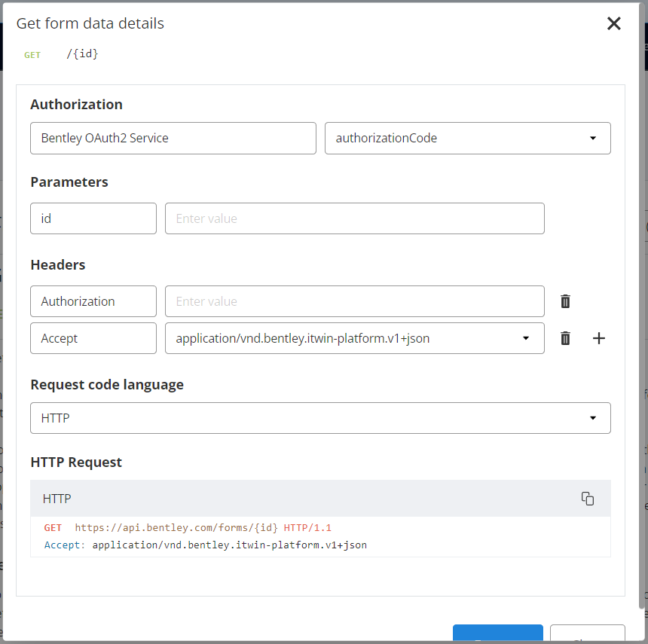Close the Get form data details dialog
Screen dimensions: 648x644
(614, 23)
